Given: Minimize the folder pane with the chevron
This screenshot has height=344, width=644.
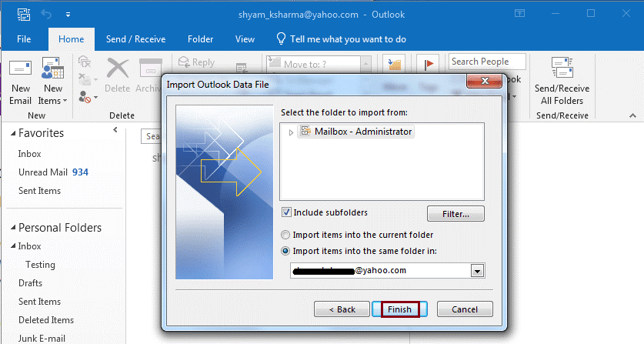Looking at the screenshot, I should 115,130.
